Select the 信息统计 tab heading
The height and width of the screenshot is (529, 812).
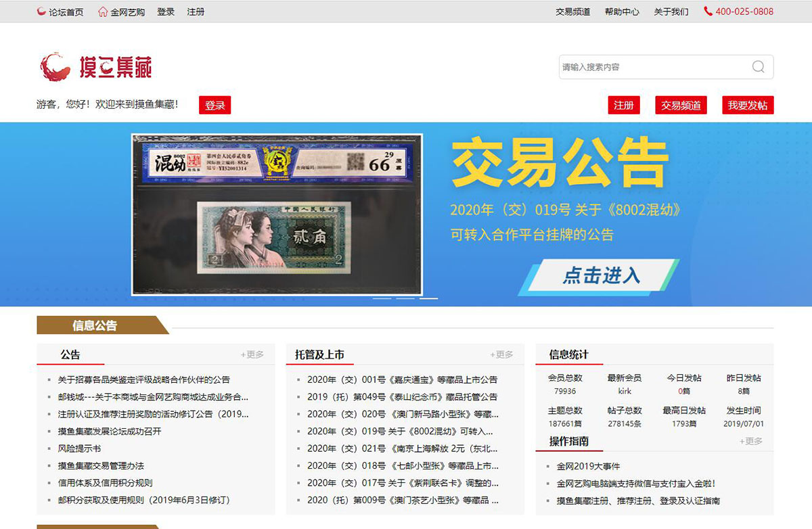click(569, 354)
